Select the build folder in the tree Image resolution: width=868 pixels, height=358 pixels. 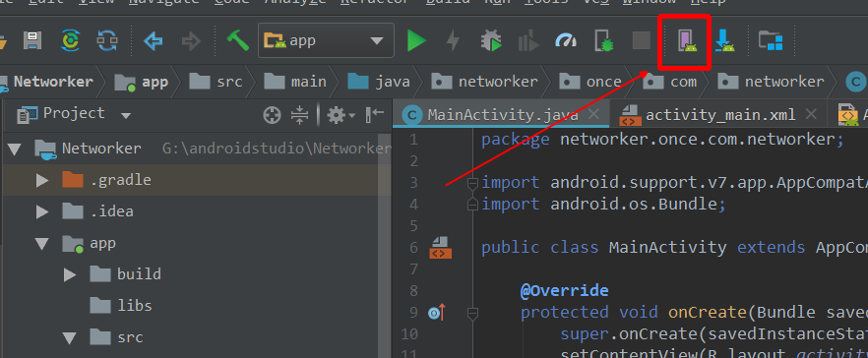pyautogui.click(x=139, y=274)
